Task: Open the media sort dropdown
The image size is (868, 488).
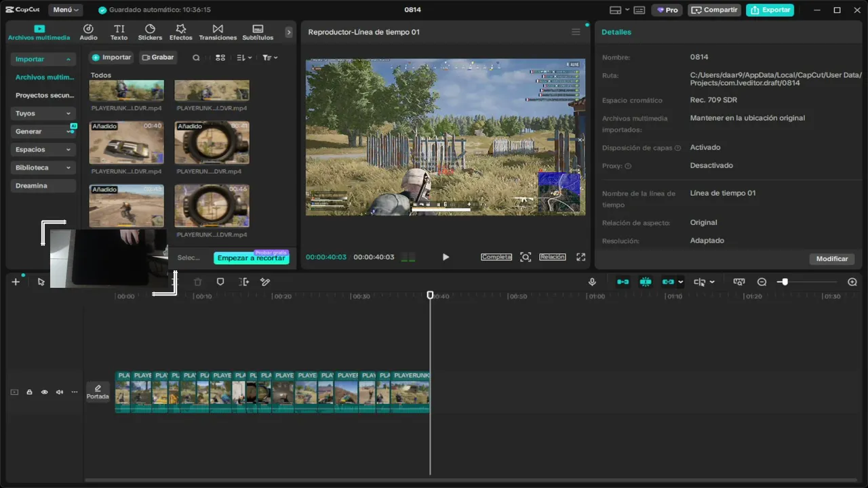Action: pyautogui.click(x=244, y=58)
